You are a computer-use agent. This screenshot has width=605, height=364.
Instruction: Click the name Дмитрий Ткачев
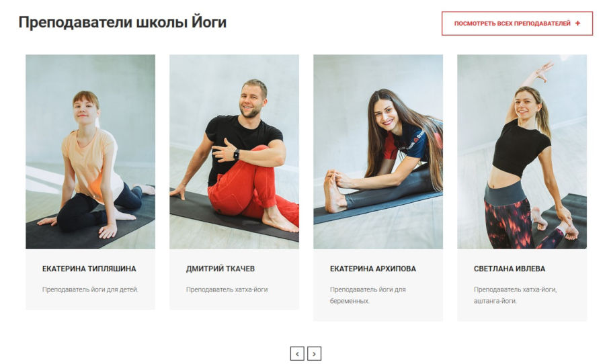220,269
